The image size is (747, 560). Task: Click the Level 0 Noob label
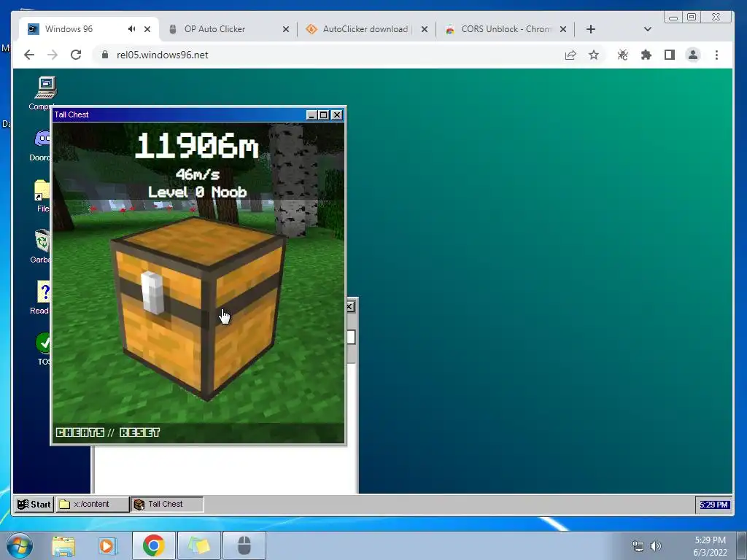click(x=197, y=192)
